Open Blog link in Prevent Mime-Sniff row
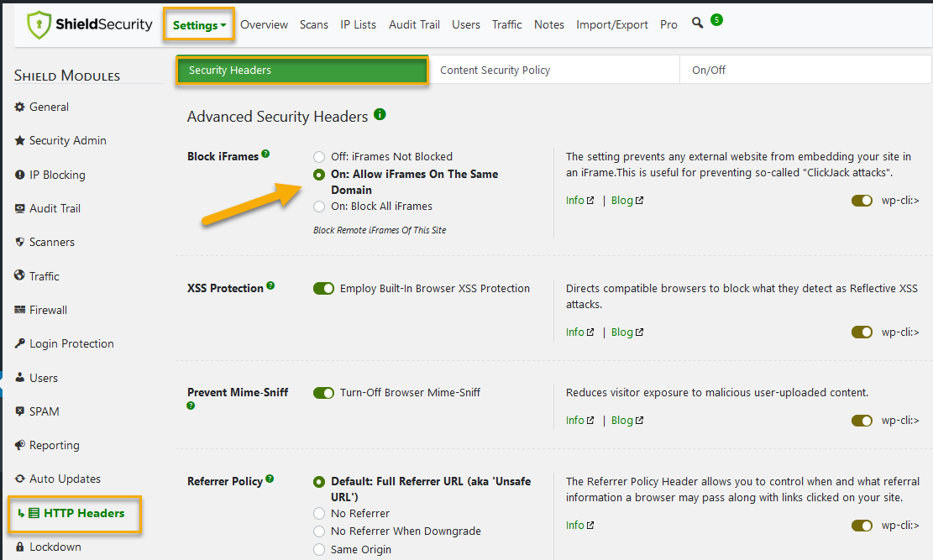Image resolution: width=933 pixels, height=560 pixels. (x=627, y=421)
